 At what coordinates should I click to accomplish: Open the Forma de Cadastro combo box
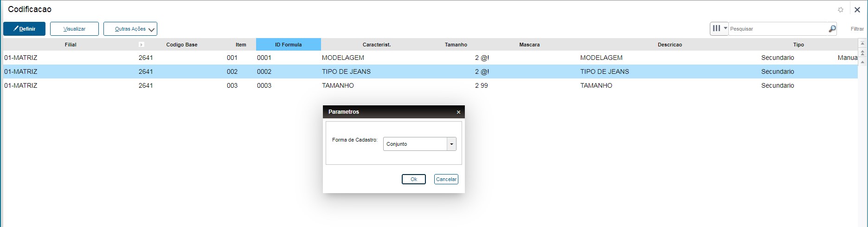(x=420, y=144)
